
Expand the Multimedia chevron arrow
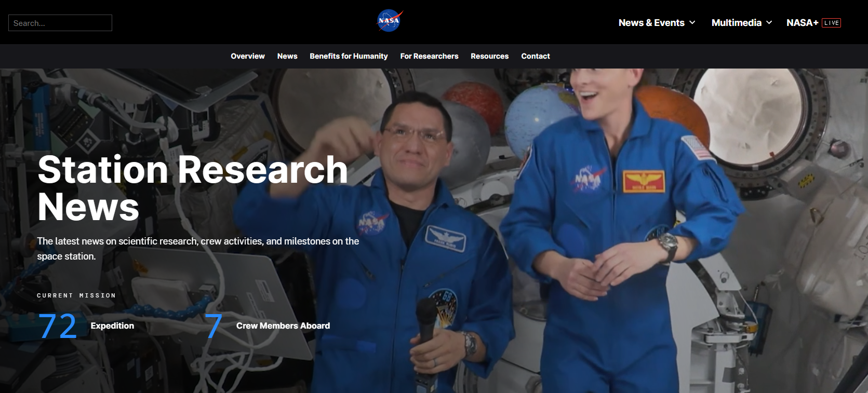click(x=769, y=23)
